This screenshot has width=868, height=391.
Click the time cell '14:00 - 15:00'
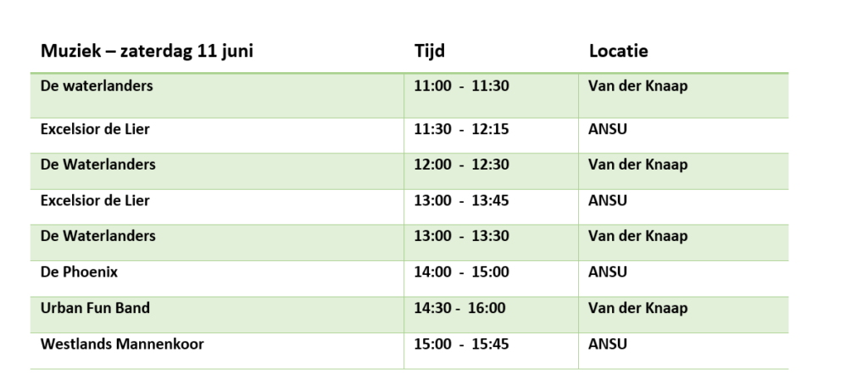click(x=462, y=272)
